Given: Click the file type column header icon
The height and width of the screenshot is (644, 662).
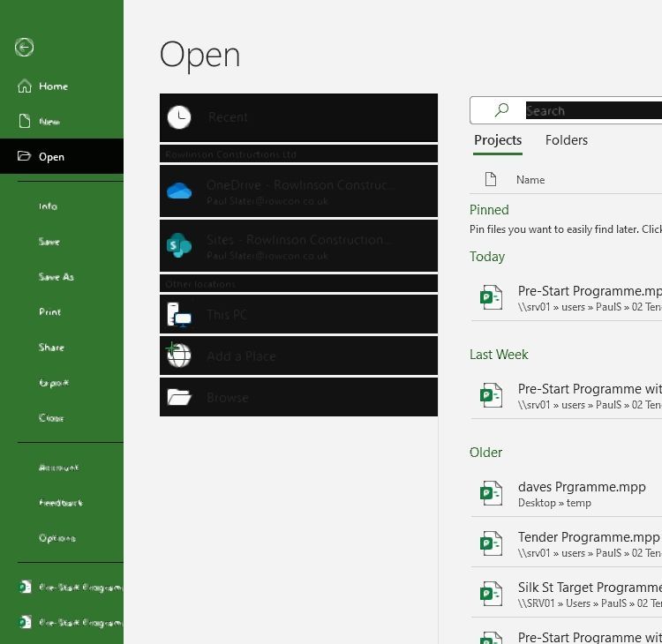Looking at the screenshot, I should (x=490, y=179).
